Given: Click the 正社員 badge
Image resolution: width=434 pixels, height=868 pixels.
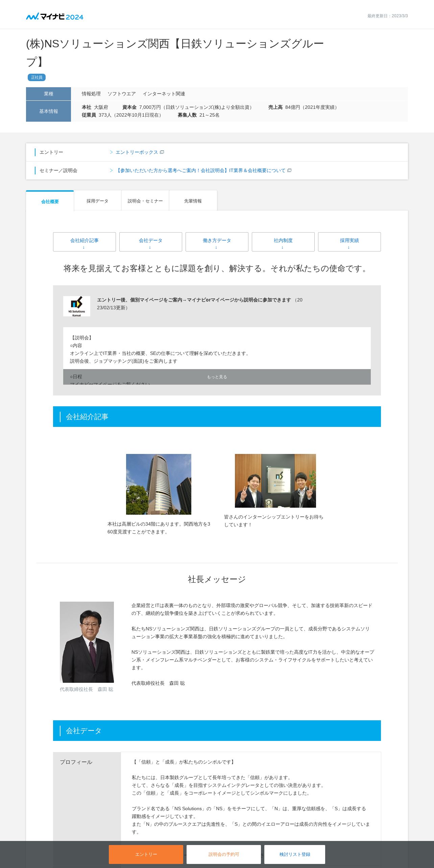Looking at the screenshot, I should click(x=37, y=77).
